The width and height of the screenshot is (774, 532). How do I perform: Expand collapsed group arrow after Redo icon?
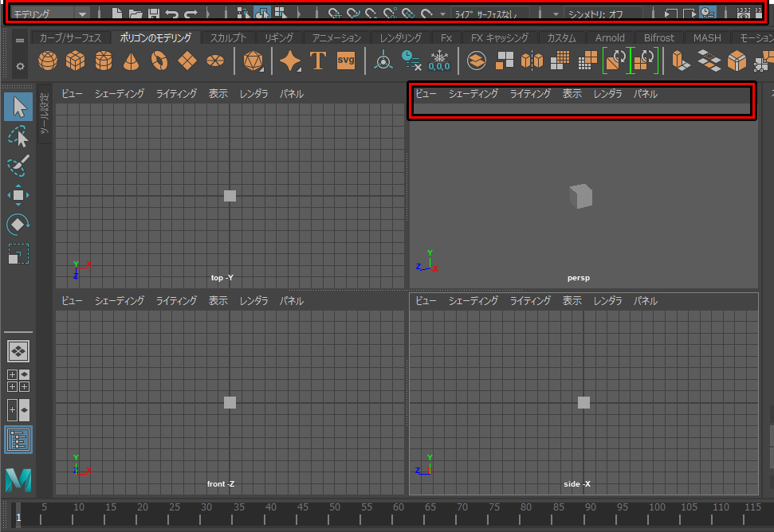(x=208, y=14)
